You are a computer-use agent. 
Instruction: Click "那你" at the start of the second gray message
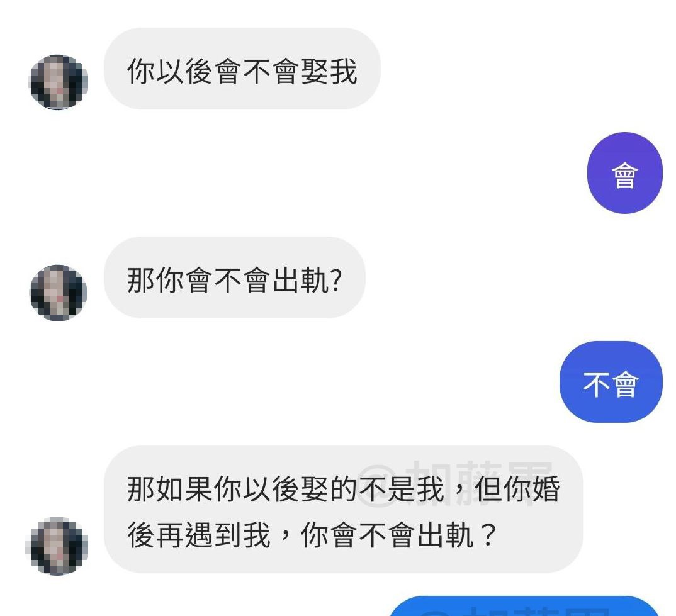(x=155, y=280)
